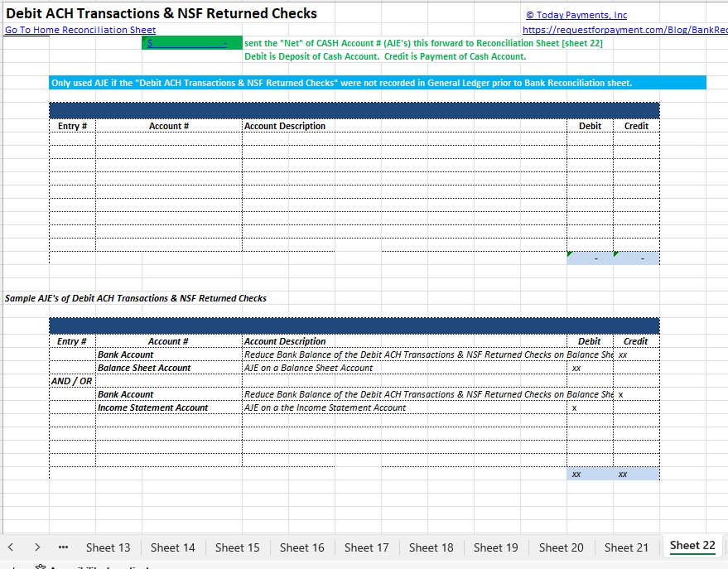Open the Sheet 19 tab
Viewport: 728px width, 569px height.
point(496,547)
